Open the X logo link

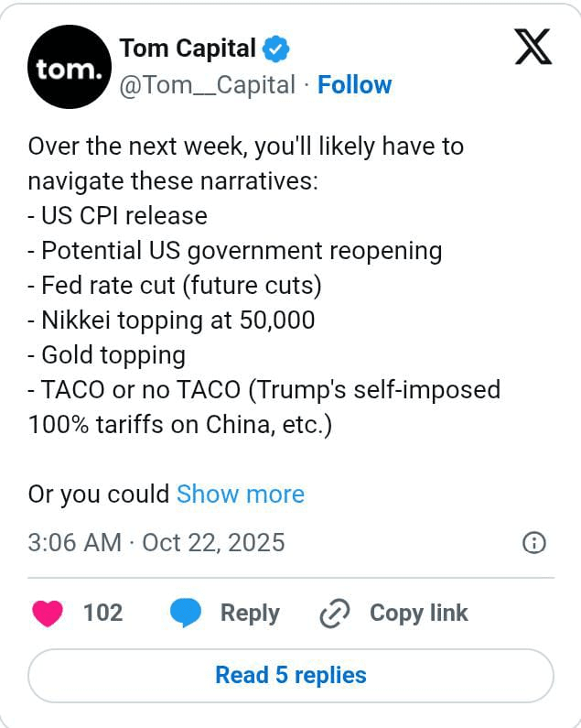click(x=533, y=47)
